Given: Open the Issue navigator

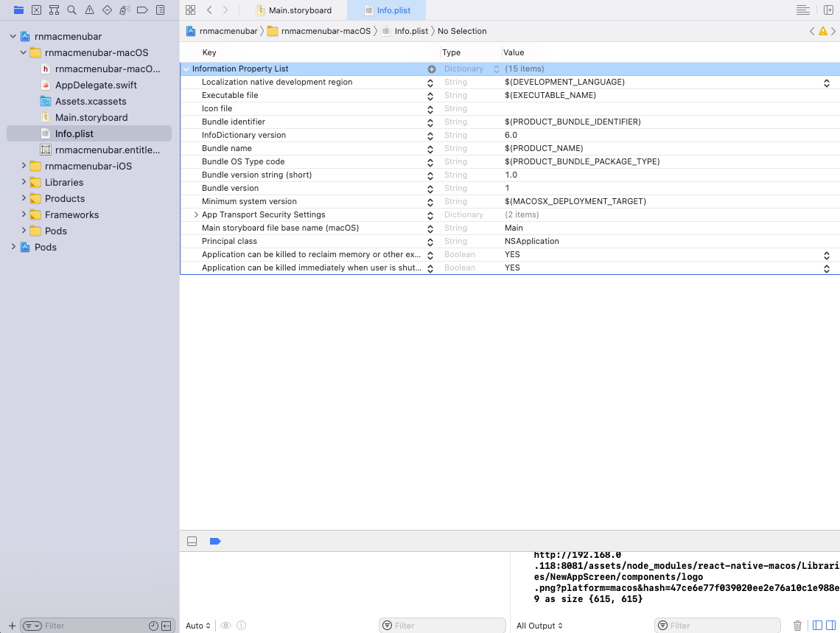Looking at the screenshot, I should tap(89, 10).
